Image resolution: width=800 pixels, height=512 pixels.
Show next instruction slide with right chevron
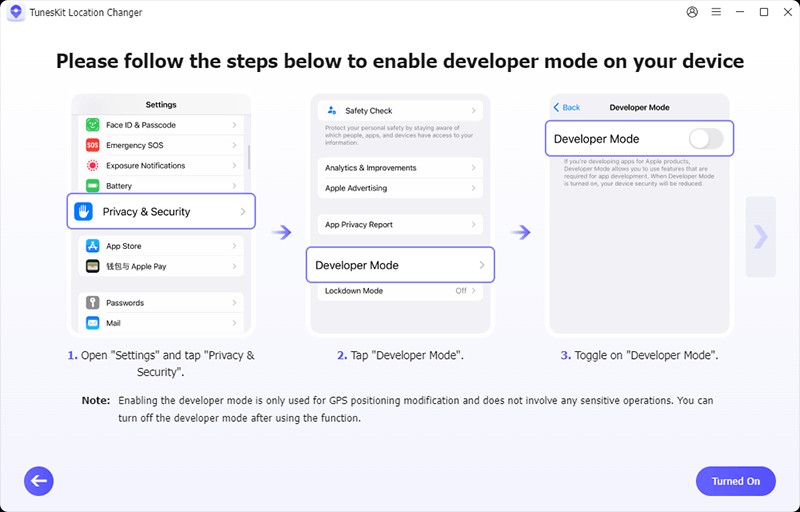761,237
